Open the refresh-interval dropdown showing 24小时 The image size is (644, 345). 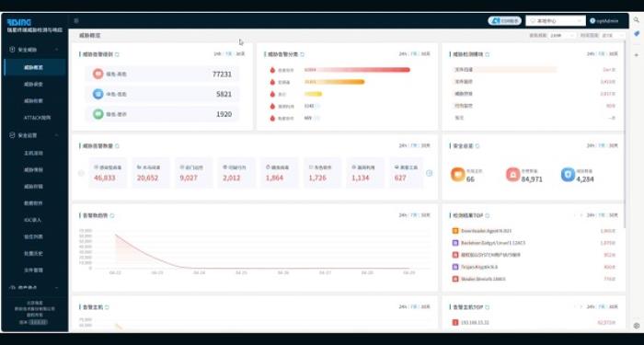(x=562, y=35)
